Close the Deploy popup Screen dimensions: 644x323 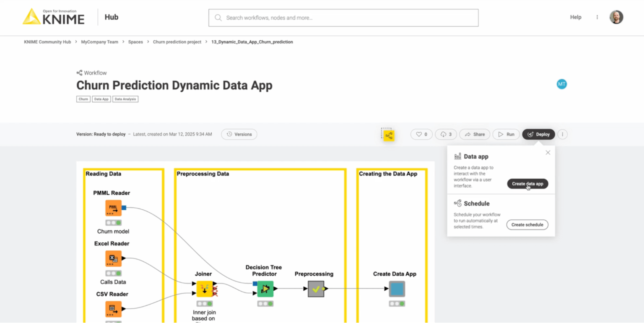(x=548, y=153)
